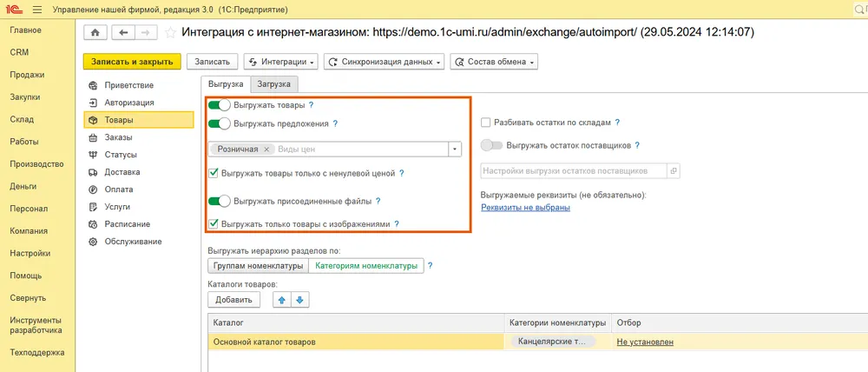The width and height of the screenshot is (868, 372).
Task: Show help for Выгружать товары option
Action: [x=311, y=105]
